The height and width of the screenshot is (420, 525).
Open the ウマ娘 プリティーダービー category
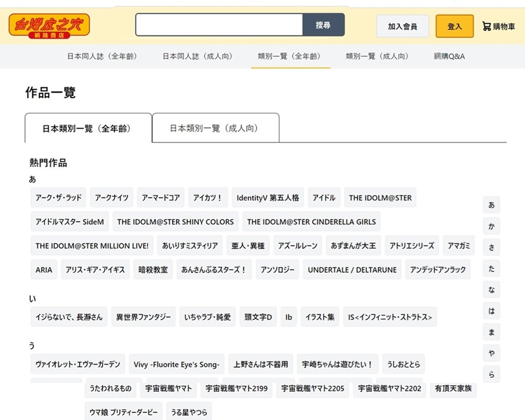pyautogui.click(x=123, y=412)
